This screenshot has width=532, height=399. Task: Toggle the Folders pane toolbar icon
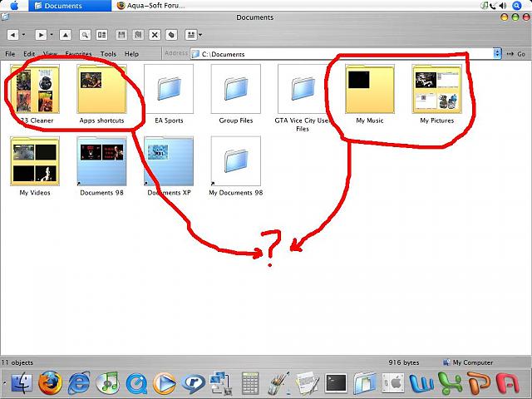pyautogui.click(x=101, y=35)
